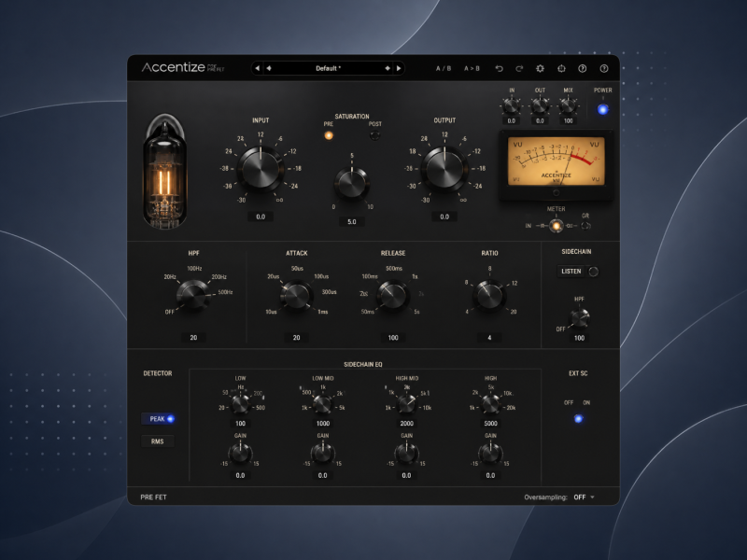Click the glowing vacuum tube graphic
The width and height of the screenshot is (747, 560).
164,171
